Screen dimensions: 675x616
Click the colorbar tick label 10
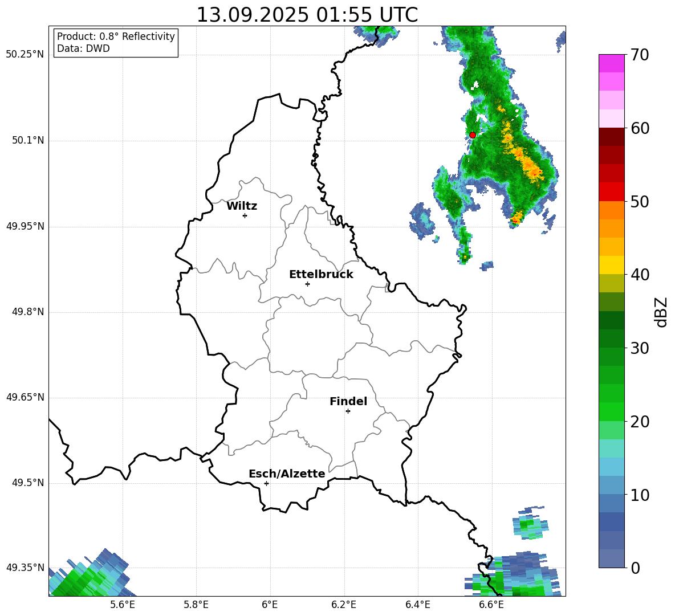point(640,494)
